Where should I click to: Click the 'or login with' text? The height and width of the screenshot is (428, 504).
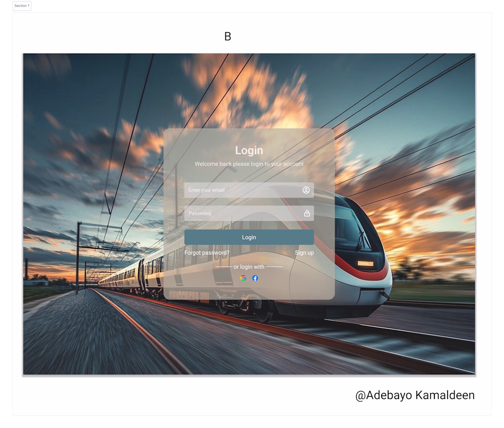point(249,267)
